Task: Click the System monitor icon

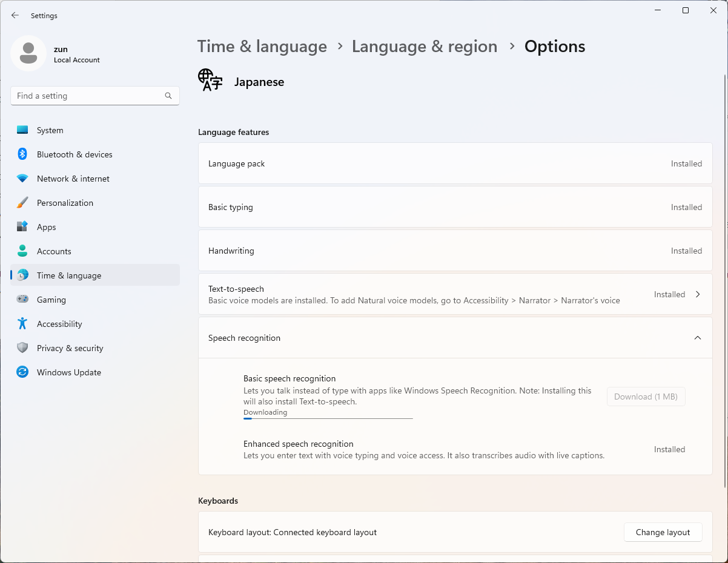Action: [22, 130]
